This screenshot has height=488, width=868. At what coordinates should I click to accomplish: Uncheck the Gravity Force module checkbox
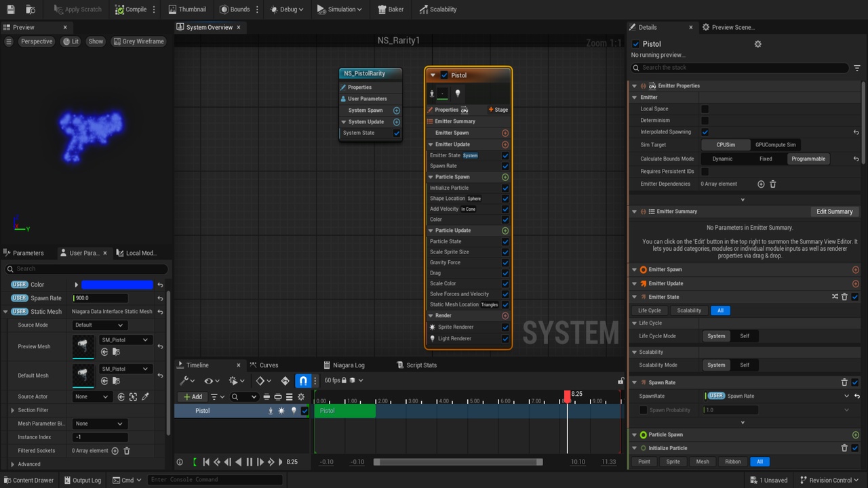pos(505,262)
